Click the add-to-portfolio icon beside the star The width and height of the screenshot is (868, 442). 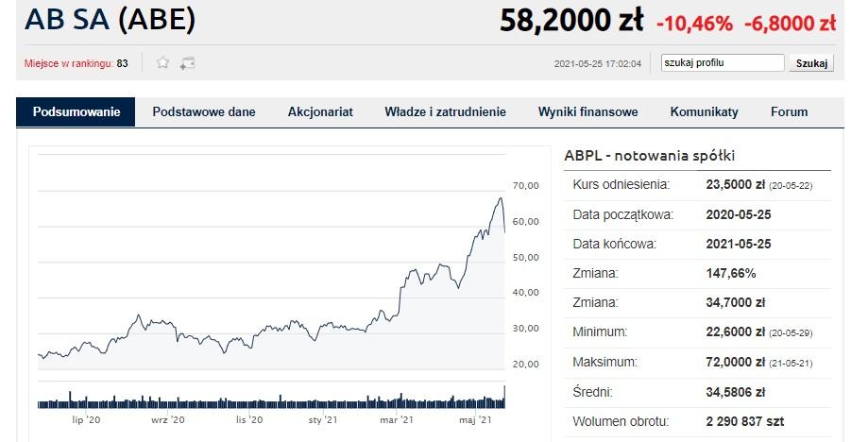[x=187, y=63]
